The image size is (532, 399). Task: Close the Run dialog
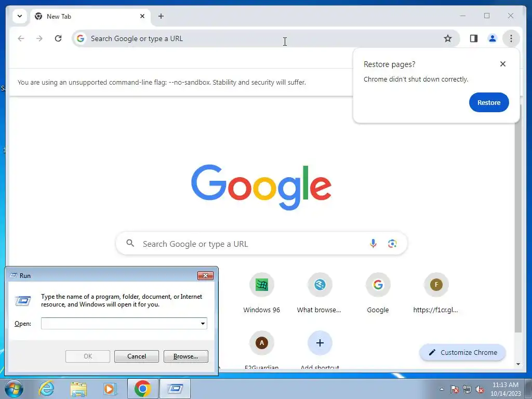205,275
